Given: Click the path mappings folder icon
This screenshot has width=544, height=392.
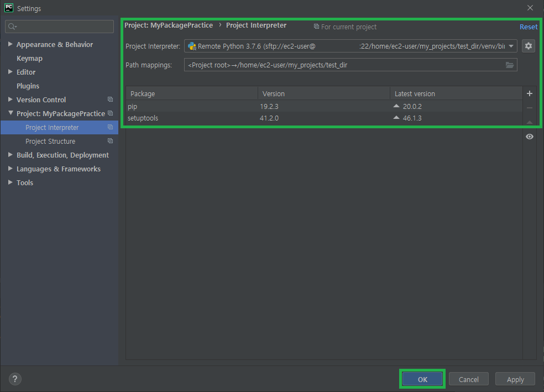Looking at the screenshot, I should [509, 65].
